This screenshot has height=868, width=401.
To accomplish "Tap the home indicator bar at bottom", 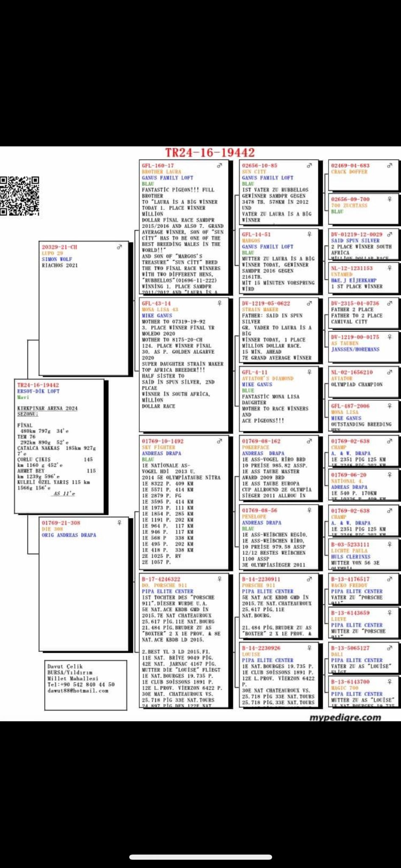I will click(x=200, y=857).
